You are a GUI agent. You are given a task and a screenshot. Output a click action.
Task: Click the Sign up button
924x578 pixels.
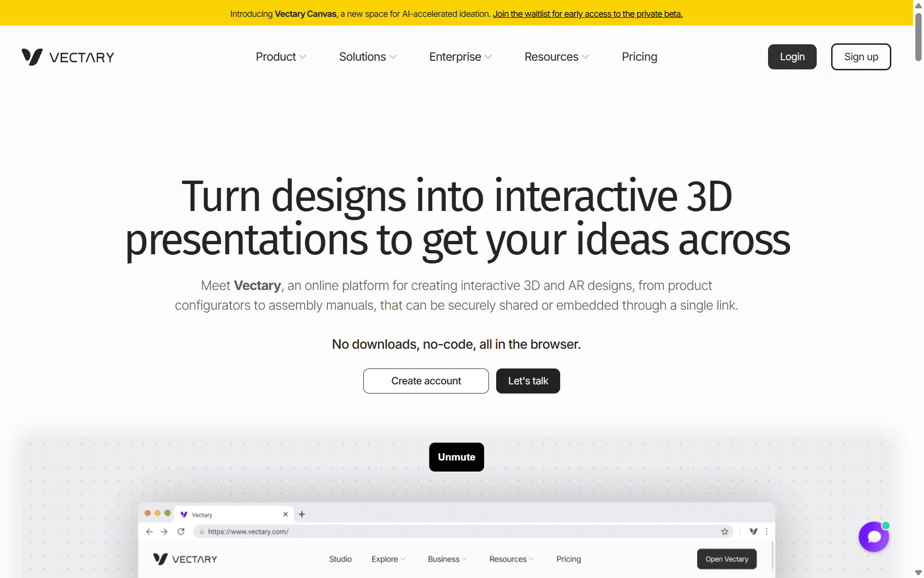coord(861,57)
